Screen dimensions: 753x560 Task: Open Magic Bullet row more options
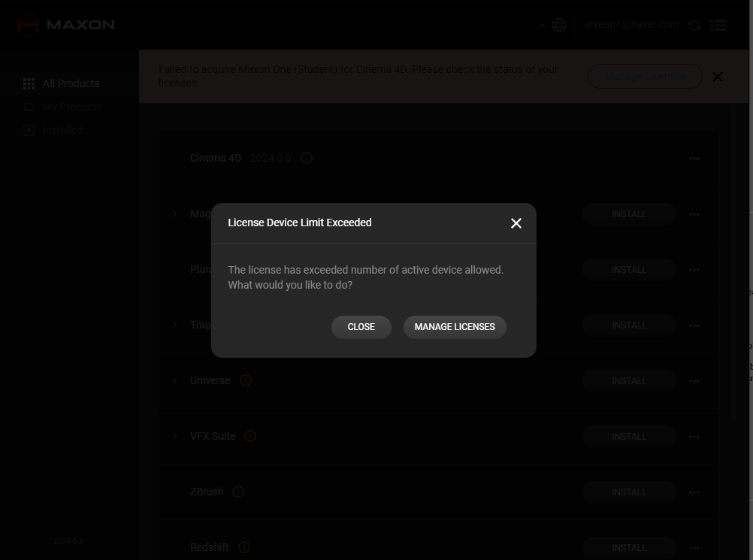[x=694, y=214]
